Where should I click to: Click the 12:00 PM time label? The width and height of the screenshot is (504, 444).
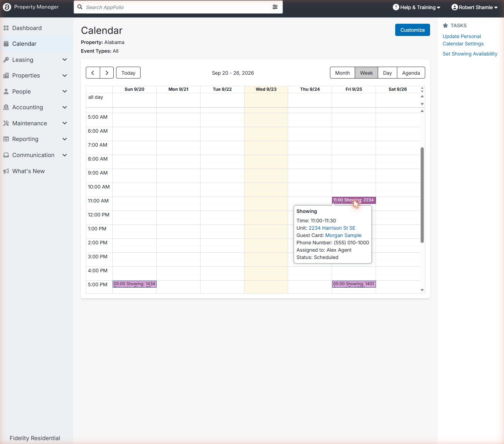click(x=99, y=215)
